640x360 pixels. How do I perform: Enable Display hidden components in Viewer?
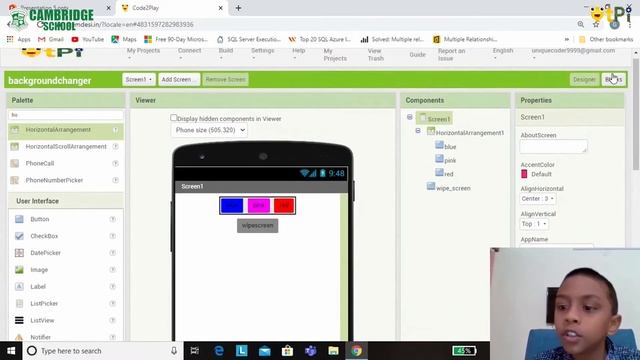[x=173, y=118]
